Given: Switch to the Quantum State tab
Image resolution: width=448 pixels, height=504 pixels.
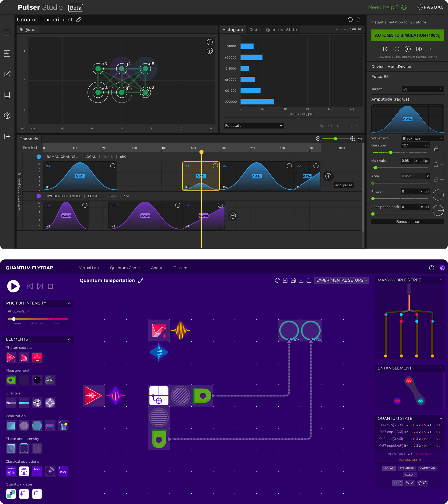Looking at the screenshot, I should (x=281, y=30).
